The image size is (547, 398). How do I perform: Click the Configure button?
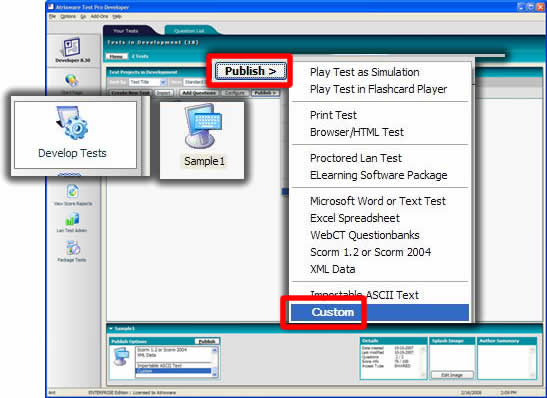(235, 93)
